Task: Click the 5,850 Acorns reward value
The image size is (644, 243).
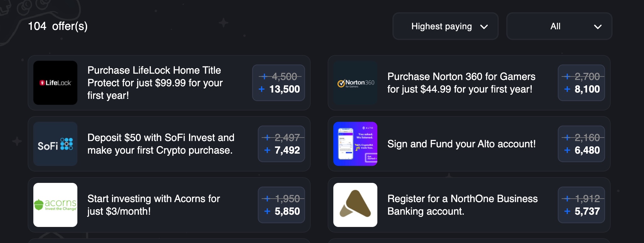Action: [x=281, y=211]
